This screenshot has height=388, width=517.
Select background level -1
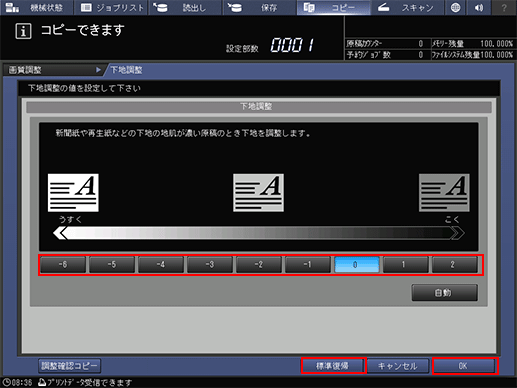coord(308,265)
